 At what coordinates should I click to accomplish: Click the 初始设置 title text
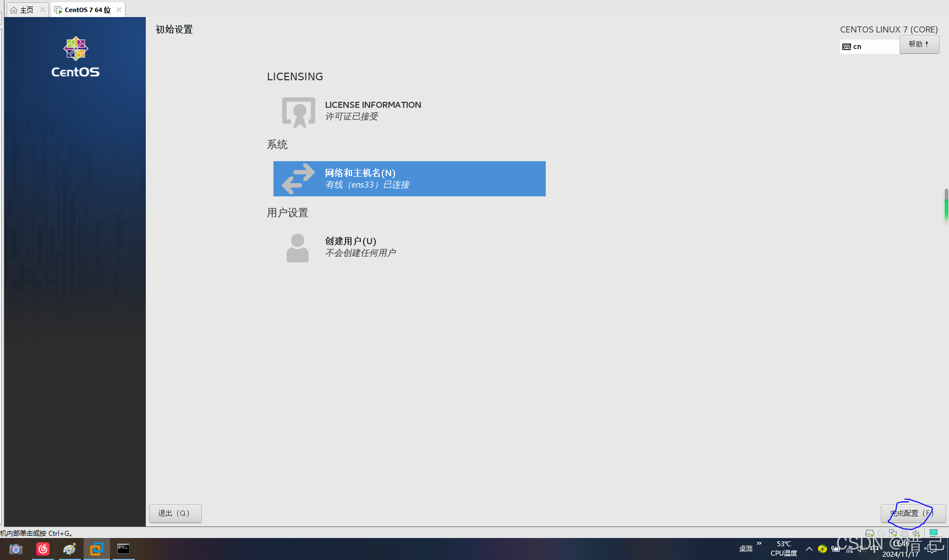tap(174, 30)
